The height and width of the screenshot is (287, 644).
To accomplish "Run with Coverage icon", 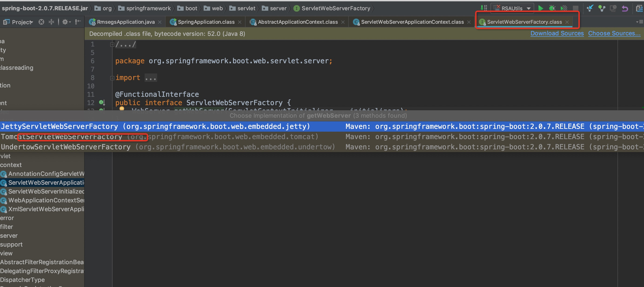I will pyautogui.click(x=564, y=8).
